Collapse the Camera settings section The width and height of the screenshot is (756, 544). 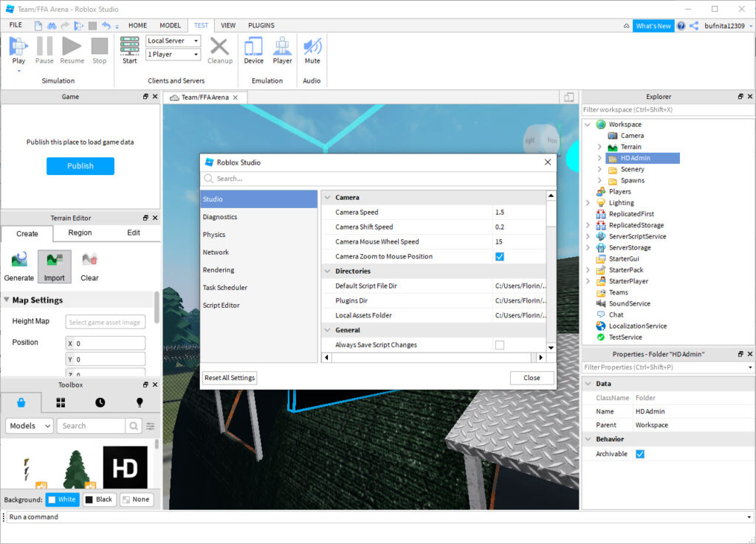[x=327, y=198]
